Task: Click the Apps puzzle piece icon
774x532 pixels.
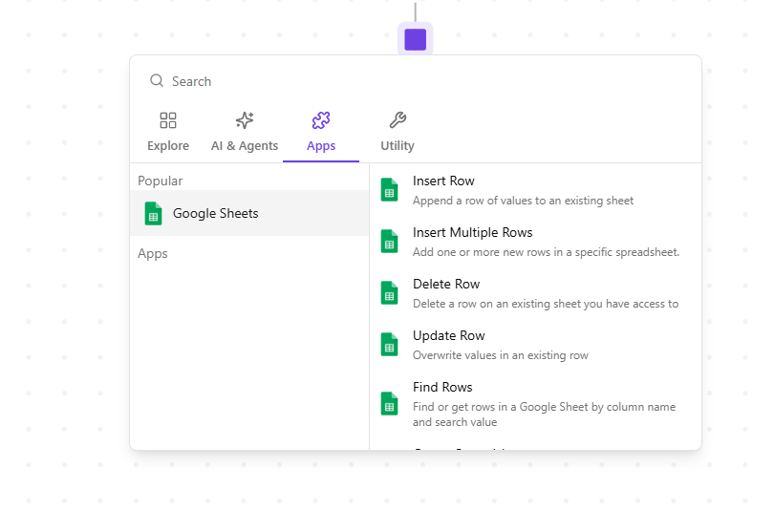Action: tap(321, 120)
